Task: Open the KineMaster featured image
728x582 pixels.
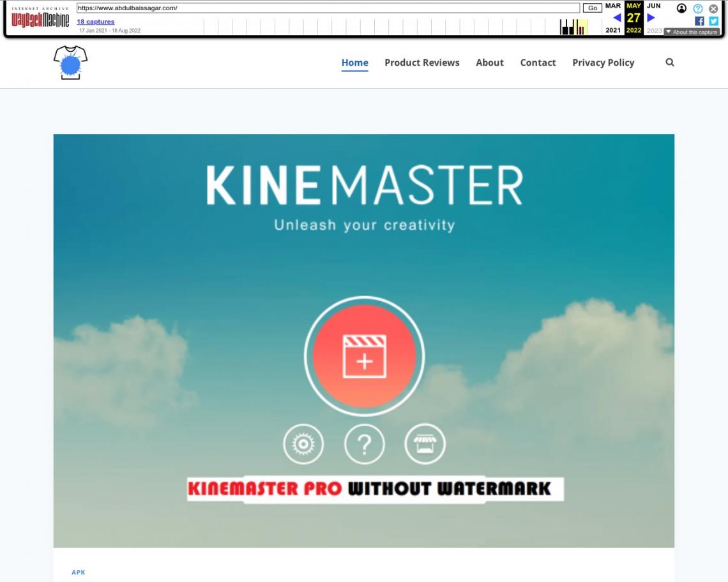Action: [x=364, y=341]
